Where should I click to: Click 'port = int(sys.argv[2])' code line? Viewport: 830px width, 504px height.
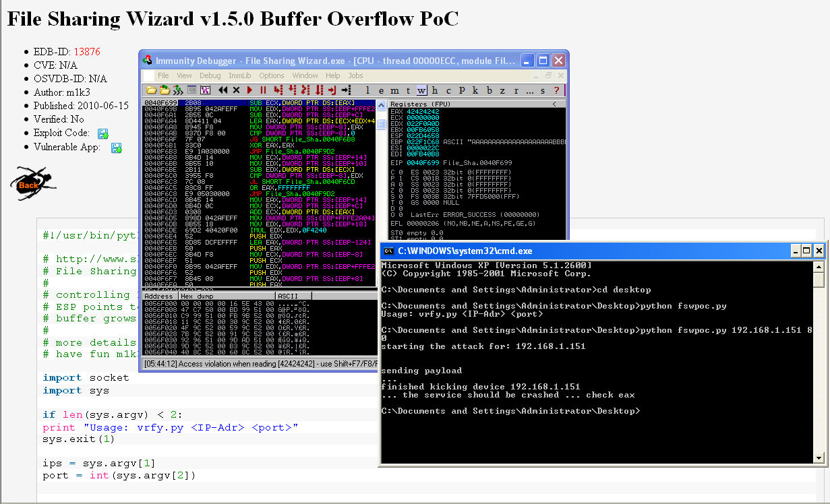tap(119, 475)
